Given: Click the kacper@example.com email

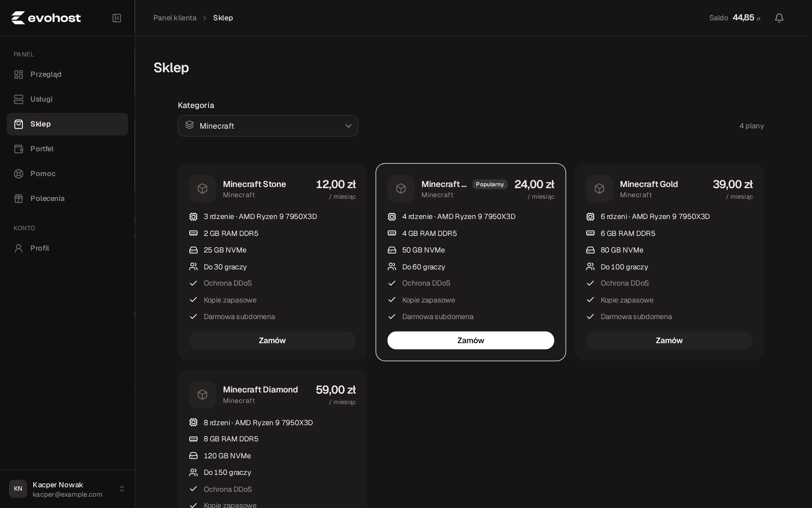Looking at the screenshot, I should point(68,494).
